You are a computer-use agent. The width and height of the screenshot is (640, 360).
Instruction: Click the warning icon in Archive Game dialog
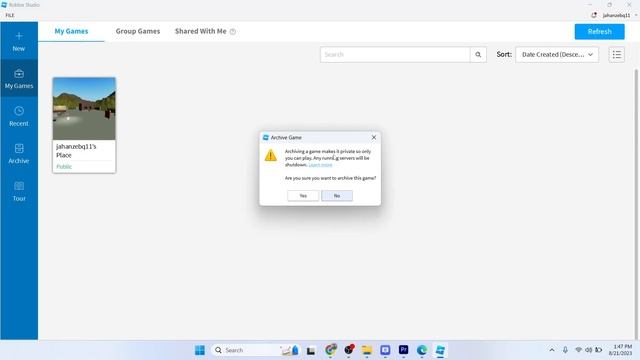point(271,156)
